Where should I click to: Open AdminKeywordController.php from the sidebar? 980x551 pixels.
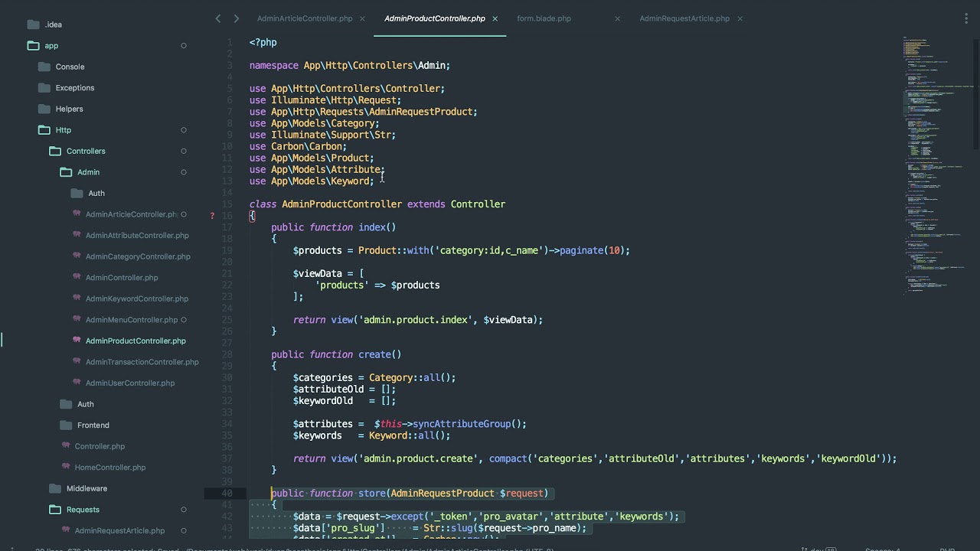pyautogui.click(x=137, y=298)
